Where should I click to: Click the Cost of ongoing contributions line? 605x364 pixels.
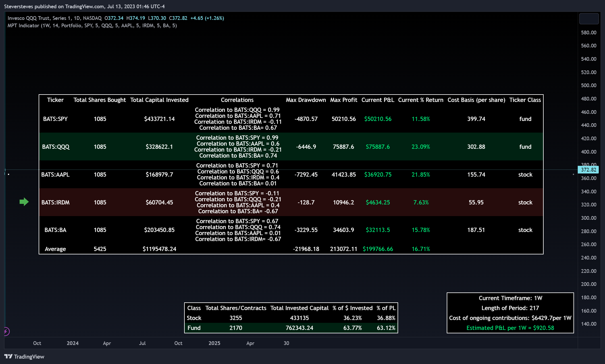pyautogui.click(x=510, y=318)
